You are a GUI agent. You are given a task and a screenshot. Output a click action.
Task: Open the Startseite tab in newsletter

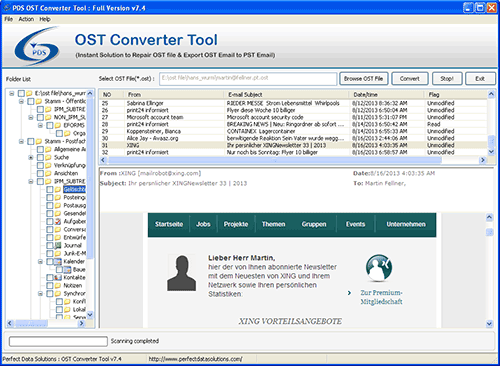point(169,224)
